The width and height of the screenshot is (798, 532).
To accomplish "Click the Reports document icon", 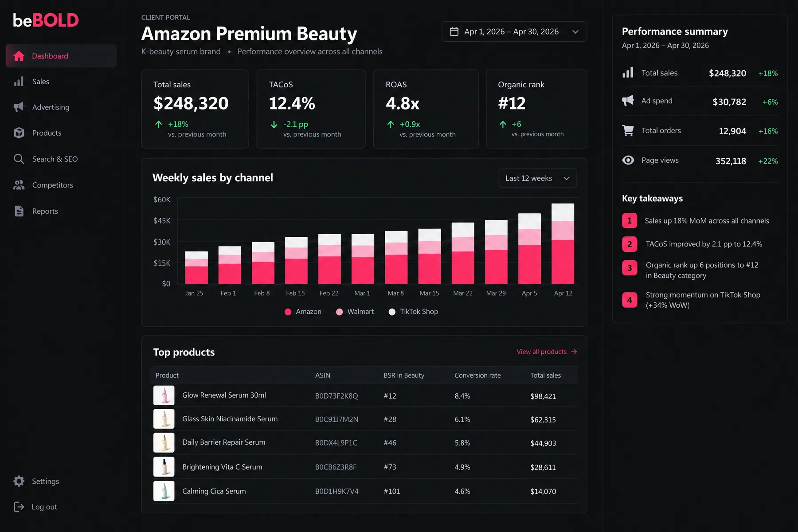I will pyautogui.click(x=19, y=211).
